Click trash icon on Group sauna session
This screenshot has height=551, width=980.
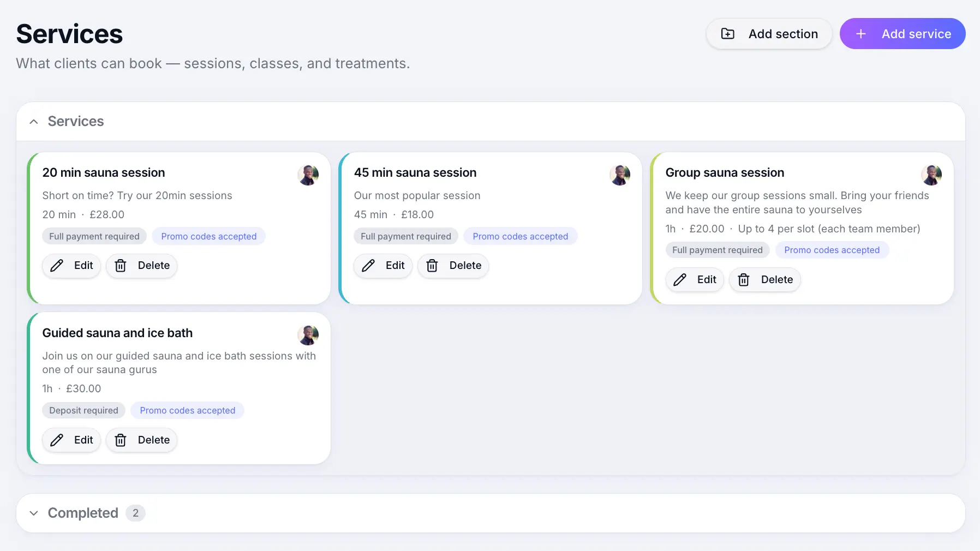(x=744, y=280)
